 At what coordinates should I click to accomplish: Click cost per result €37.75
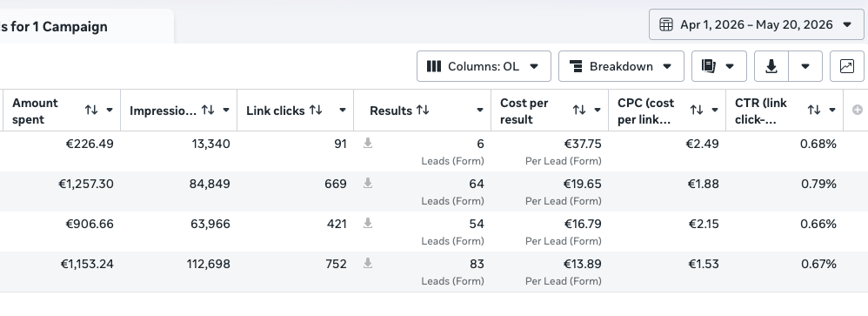coord(583,145)
